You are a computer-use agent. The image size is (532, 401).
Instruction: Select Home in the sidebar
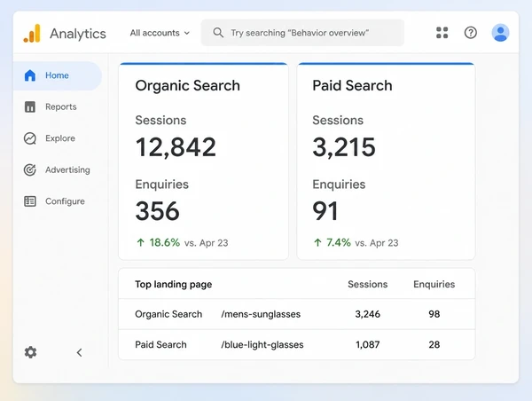coord(57,75)
